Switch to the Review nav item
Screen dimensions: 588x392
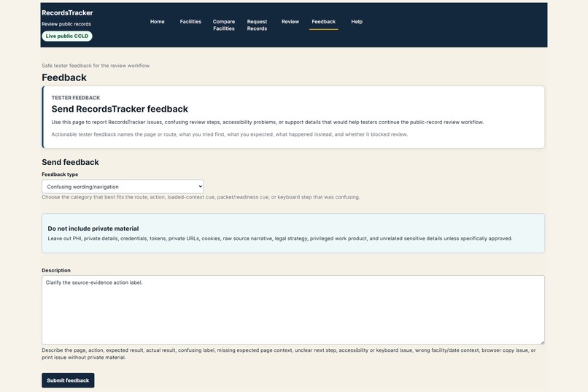click(x=290, y=22)
